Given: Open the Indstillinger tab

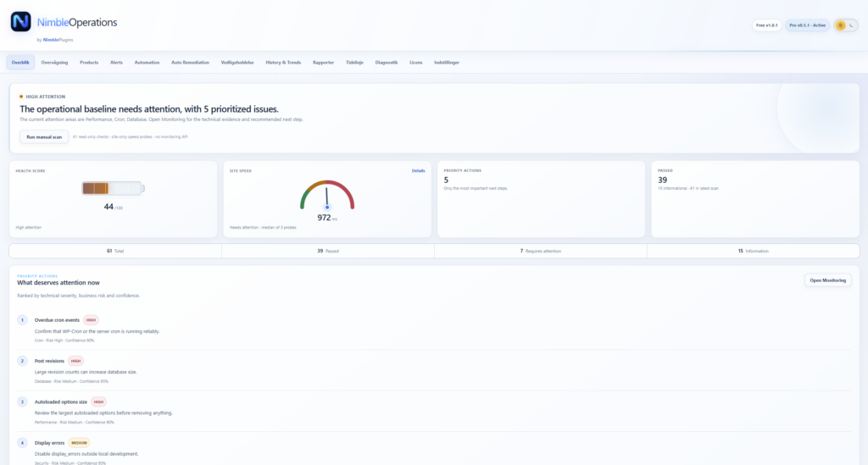Looking at the screenshot, I should pyautogui.click(x=446, y=63).
